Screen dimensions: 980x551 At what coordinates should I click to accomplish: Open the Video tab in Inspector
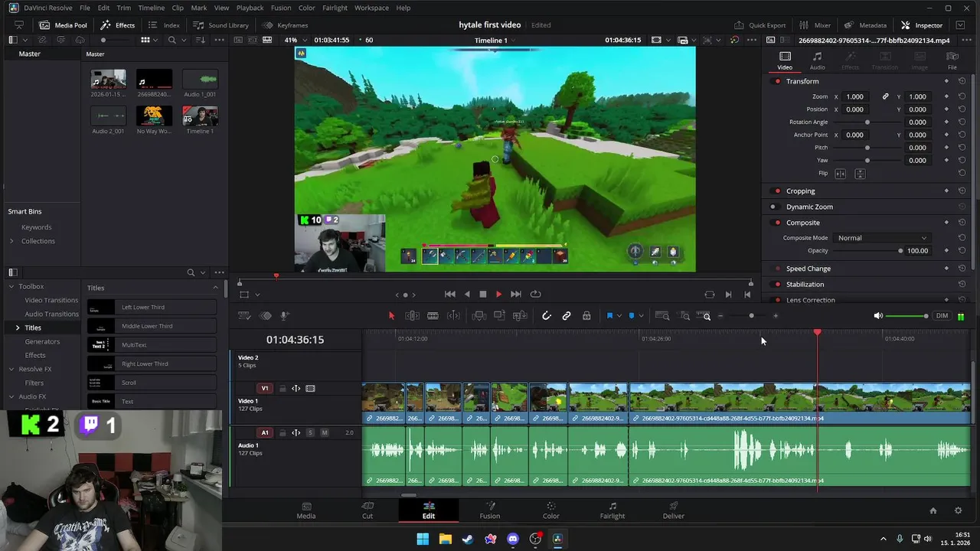point(785,60)
